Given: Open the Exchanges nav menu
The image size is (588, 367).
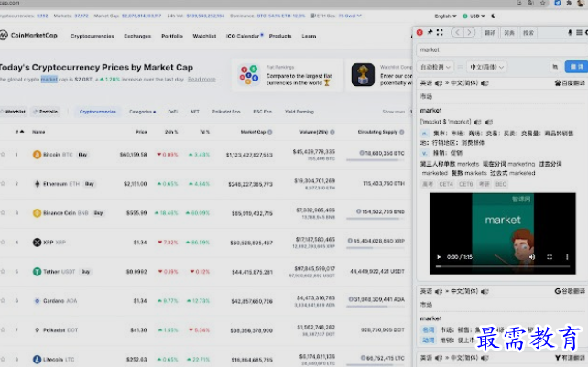Looking at the screenshot, I should point(137,36).
